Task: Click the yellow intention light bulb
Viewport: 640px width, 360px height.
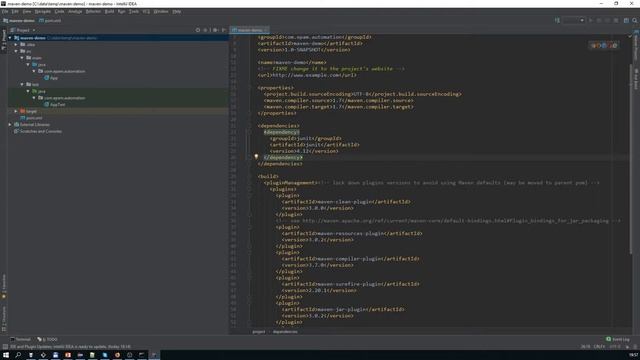Action: click(x=256, y=157)
